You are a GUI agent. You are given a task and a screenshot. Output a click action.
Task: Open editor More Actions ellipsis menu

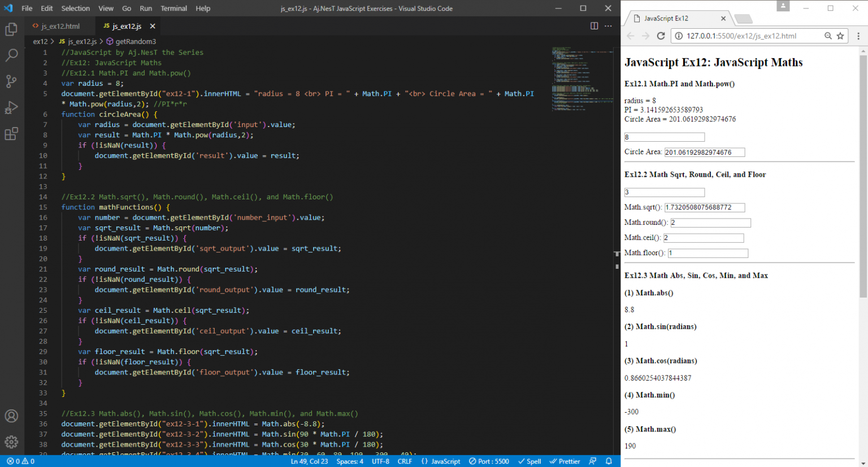click(x=608, y=26)
